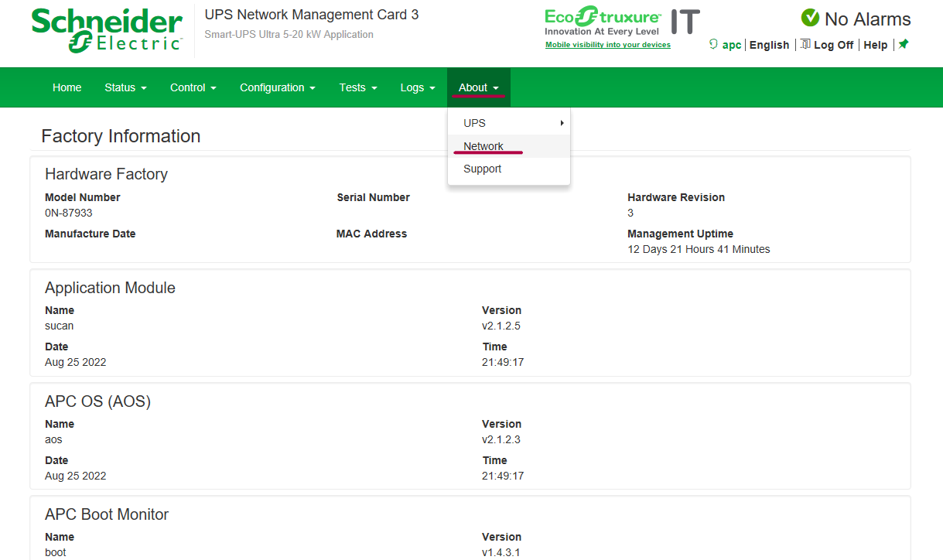
Task: Click the Serial Number label
Action: coord(374,197)
